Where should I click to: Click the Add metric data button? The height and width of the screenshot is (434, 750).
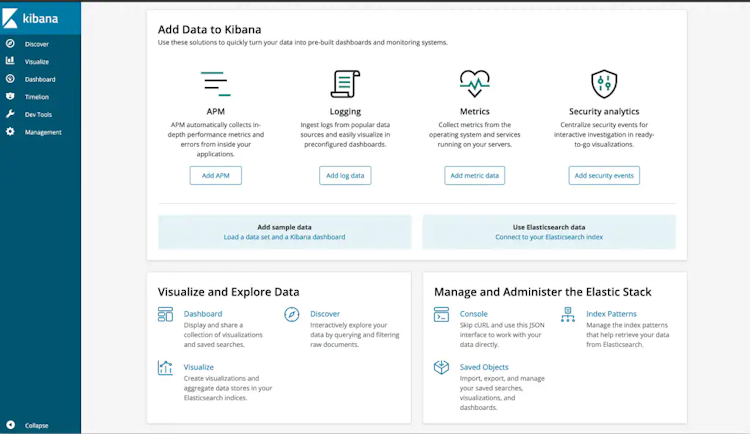[475, 176]
